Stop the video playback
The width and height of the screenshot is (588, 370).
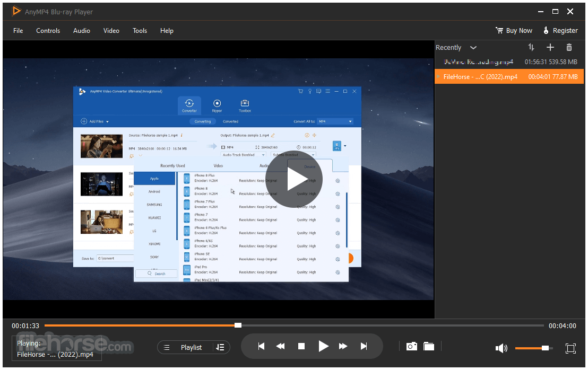click(x=301, y=346)
